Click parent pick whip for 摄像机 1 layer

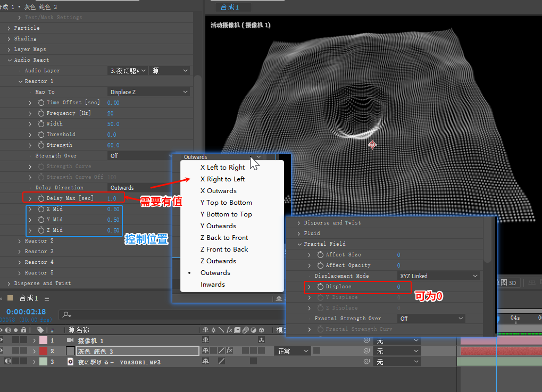coord(367,340)
